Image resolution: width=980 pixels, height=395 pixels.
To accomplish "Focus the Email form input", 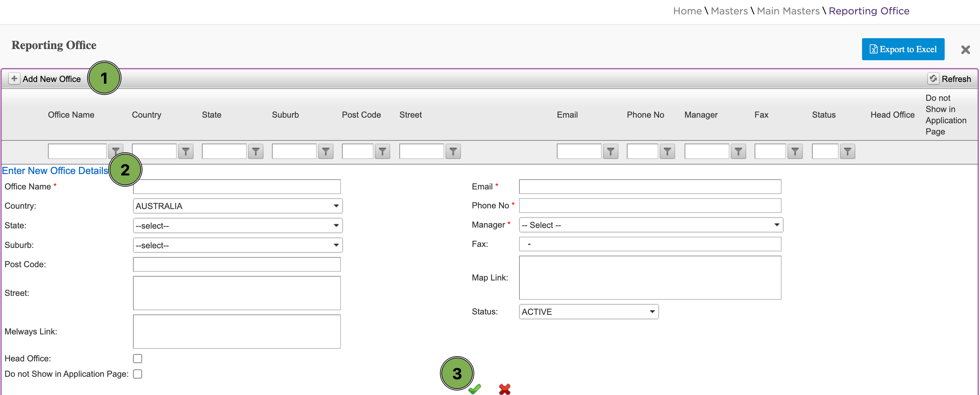I will coord(650,186).
